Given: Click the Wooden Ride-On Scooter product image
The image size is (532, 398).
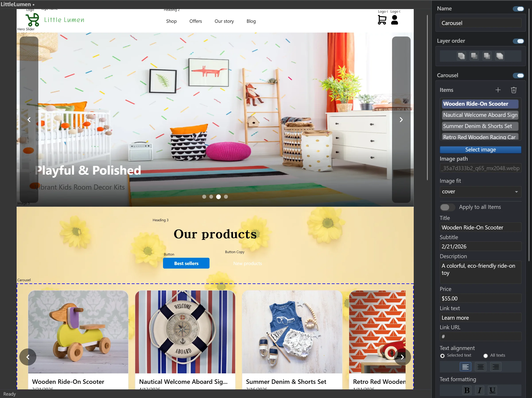Looking at the screenshot, I should [78, 332].
